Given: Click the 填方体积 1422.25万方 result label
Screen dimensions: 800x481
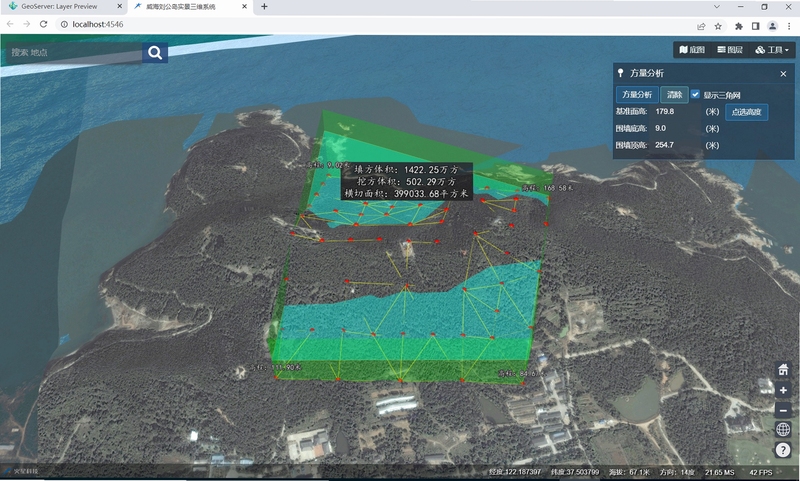Looking at the screenshot, I should pos(407,169).
